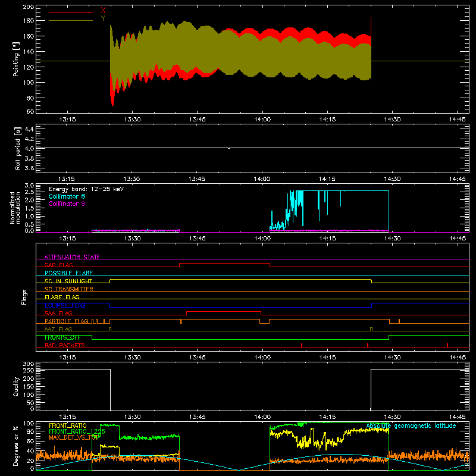
Task: Click the red X legend line sample
Action: 71,12
